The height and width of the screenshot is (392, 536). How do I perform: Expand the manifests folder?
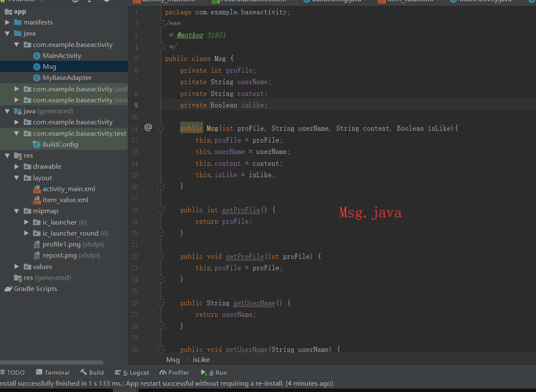coord(7,22)
